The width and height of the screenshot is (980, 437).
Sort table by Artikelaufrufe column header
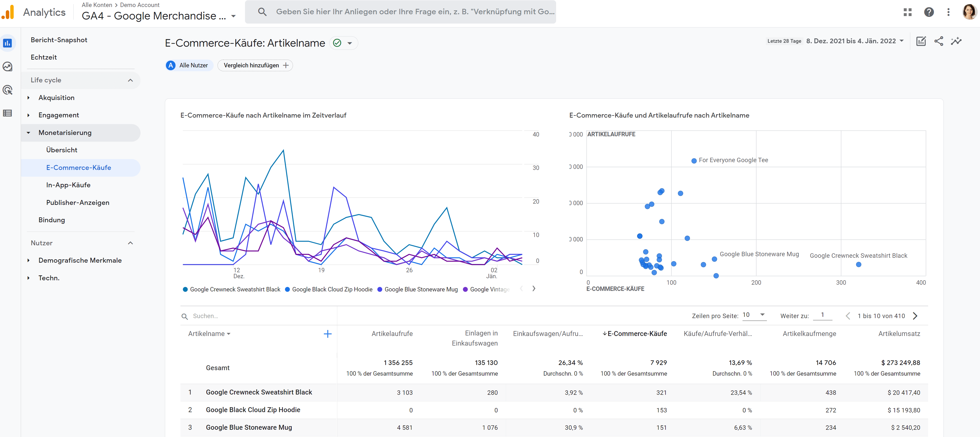tap(392, 334)
